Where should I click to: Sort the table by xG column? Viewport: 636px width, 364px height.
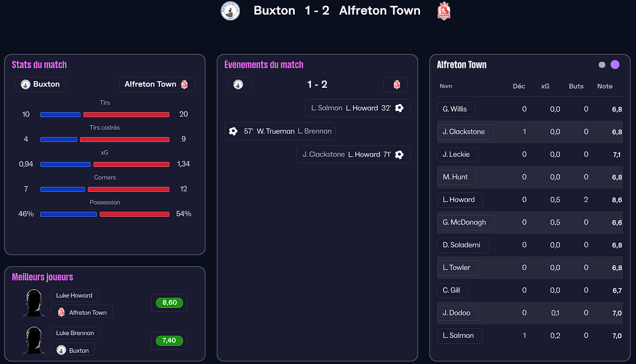(x=545, y=86)
